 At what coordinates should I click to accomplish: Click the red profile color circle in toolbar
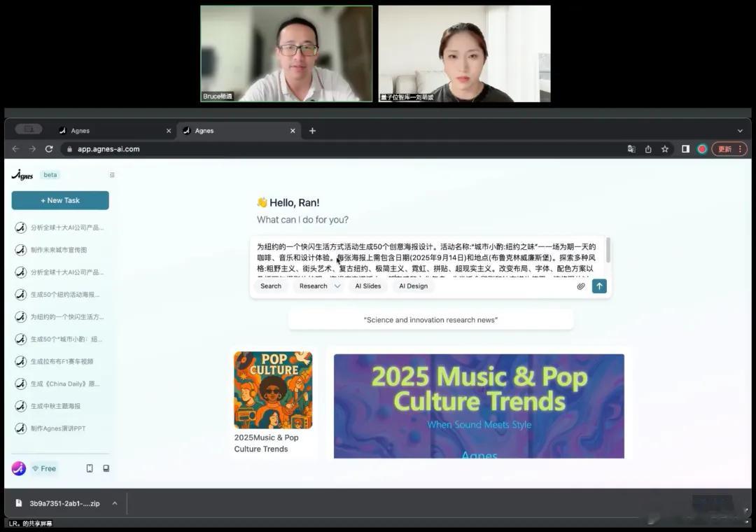(x=701, y=148)
